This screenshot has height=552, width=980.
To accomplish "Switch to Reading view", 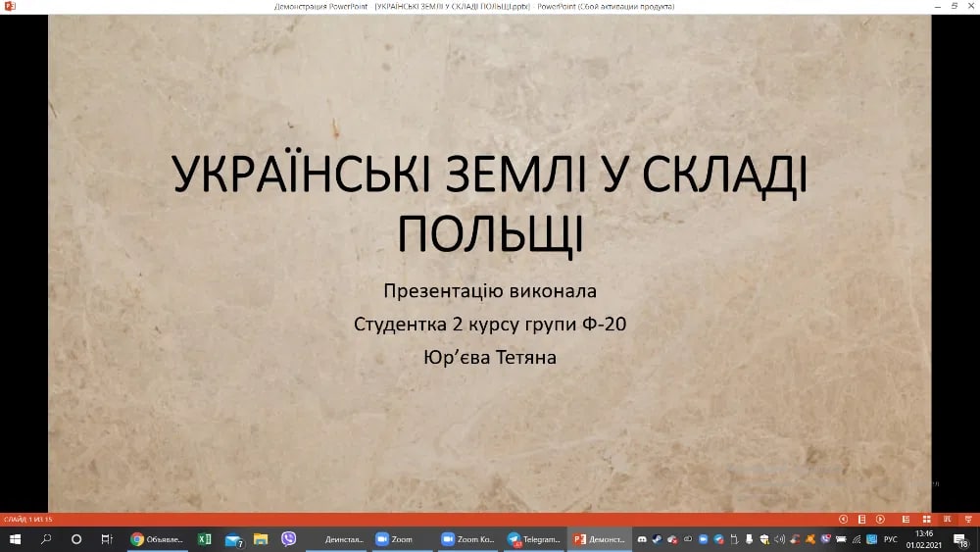I will click(x=948, y=519).
